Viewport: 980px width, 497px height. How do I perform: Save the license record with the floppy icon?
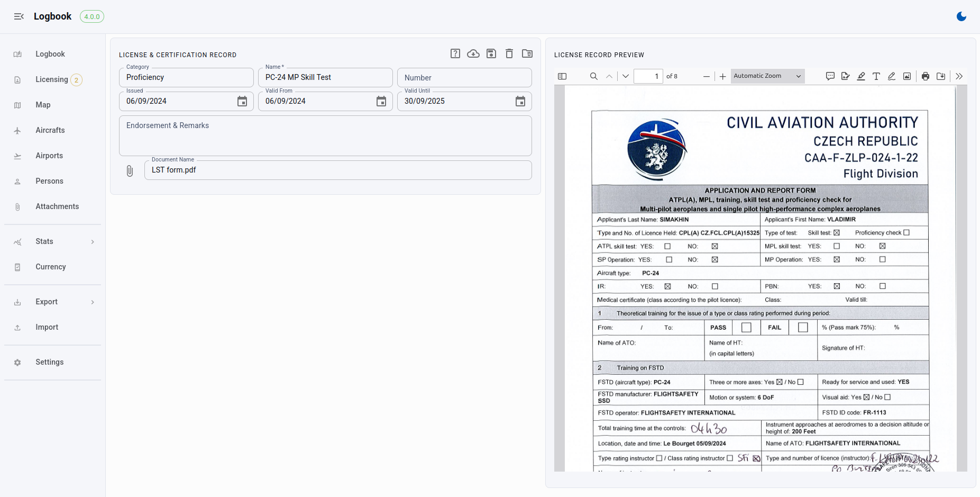coord(491,53)
